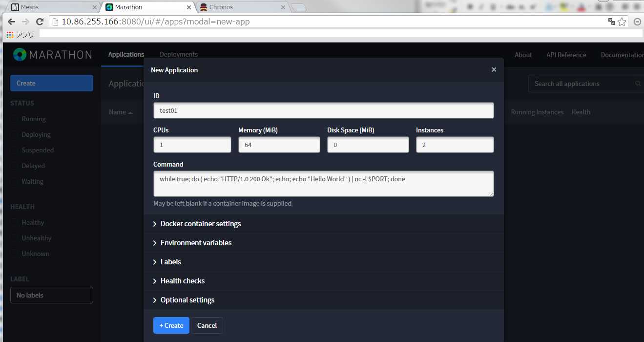Toggle the Deploying status filter checkbox

coord(14,135)
